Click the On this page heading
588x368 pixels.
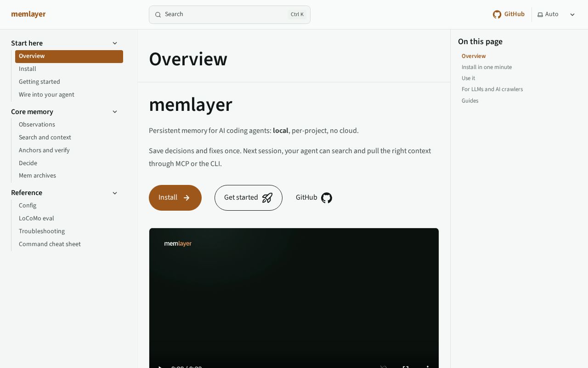click(480, 41)
